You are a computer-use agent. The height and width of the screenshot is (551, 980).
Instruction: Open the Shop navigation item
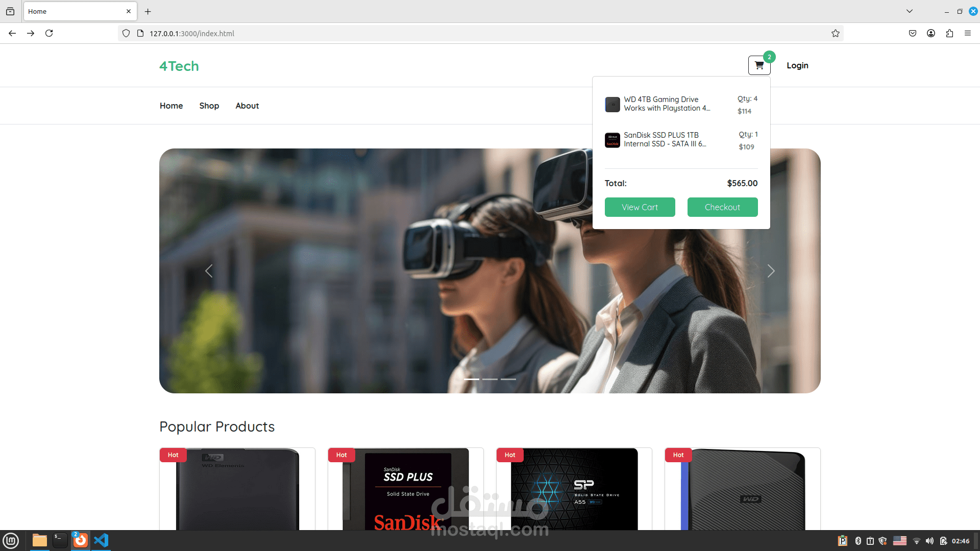coord(209,106)
